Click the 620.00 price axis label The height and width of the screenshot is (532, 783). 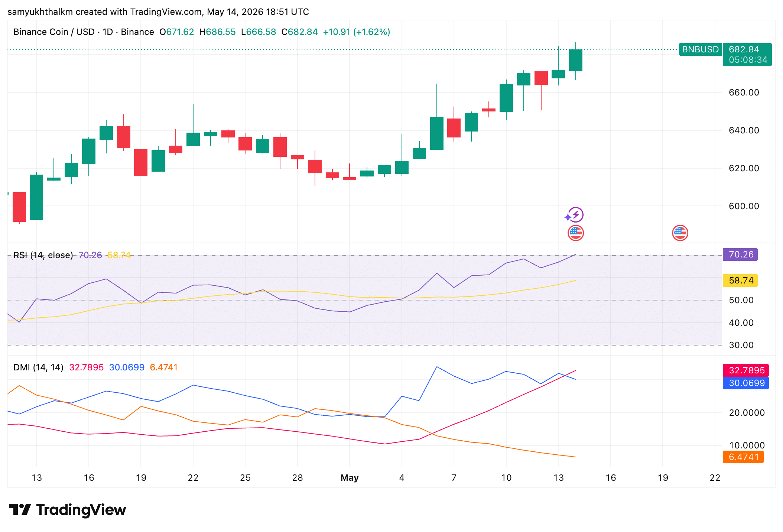[x=744, y=168]
